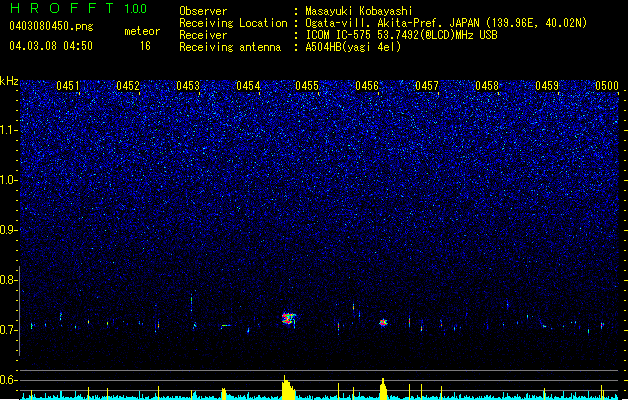
Task: Click the date stamp 04.03.08 04:50
Action: coord(51,46)
